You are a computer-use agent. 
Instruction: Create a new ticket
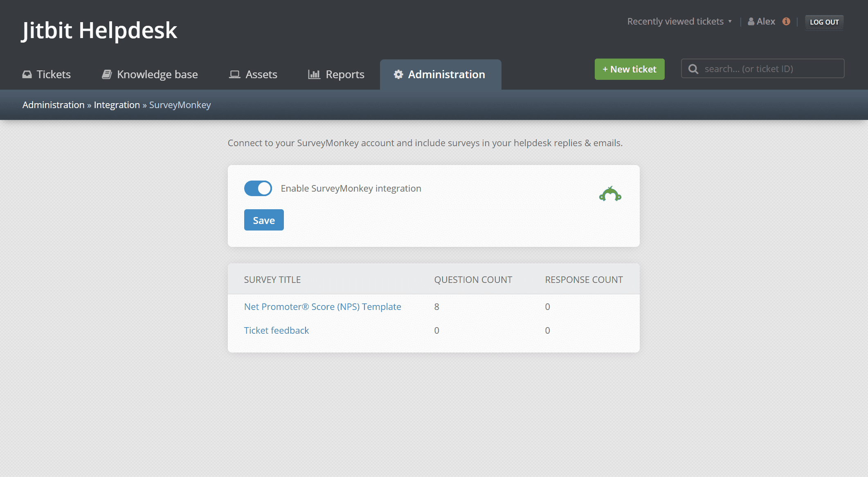click(629, 69)
